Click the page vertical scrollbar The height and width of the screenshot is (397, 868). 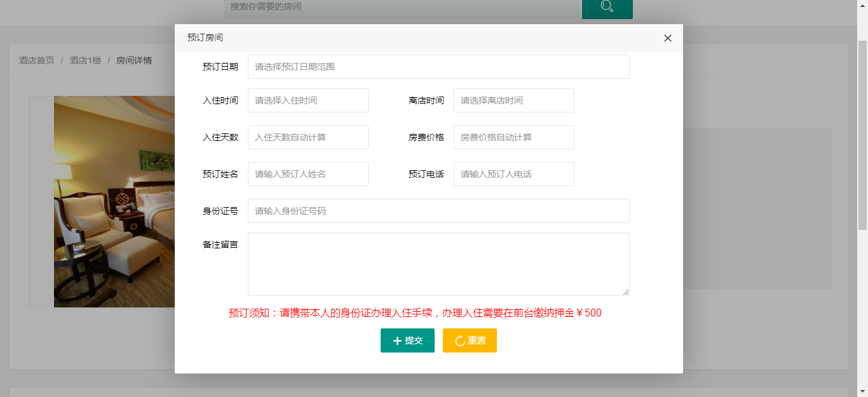click(x=862, y=191)
